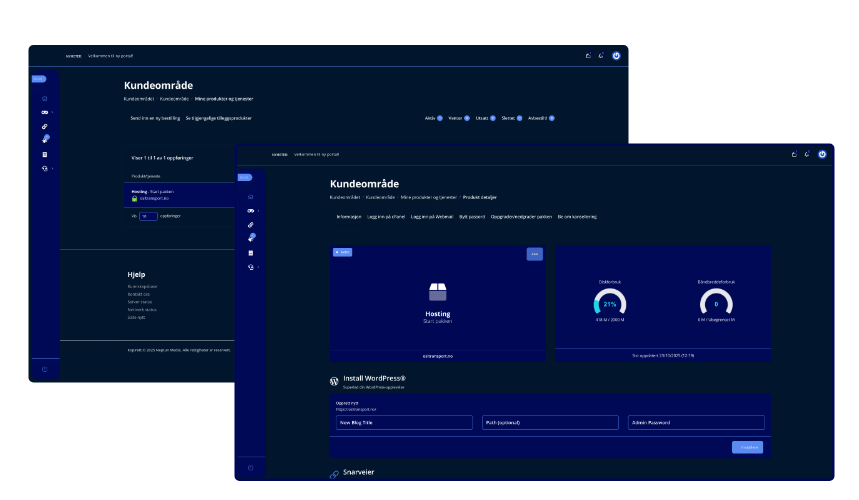Viewport: 859px width, 500px height.
Task: Click the green padlock beside the hosting domain
Action: coord(134,198)
